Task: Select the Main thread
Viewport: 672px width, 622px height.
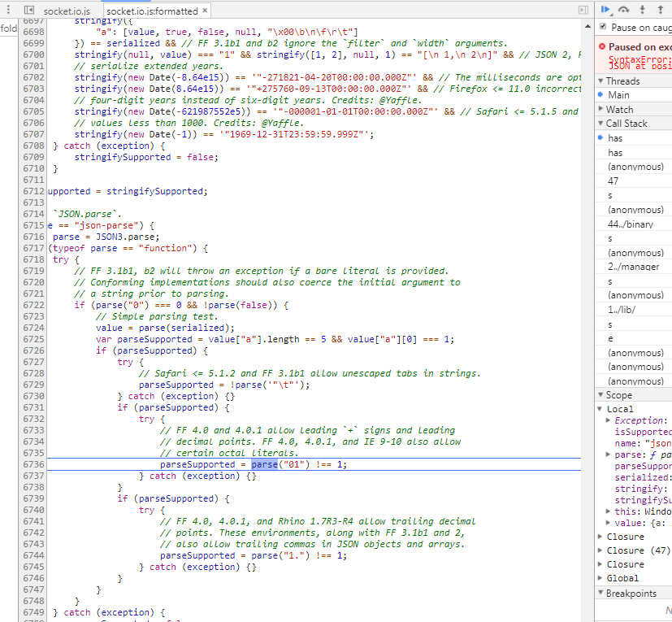Action: click(x=634, y=95)
